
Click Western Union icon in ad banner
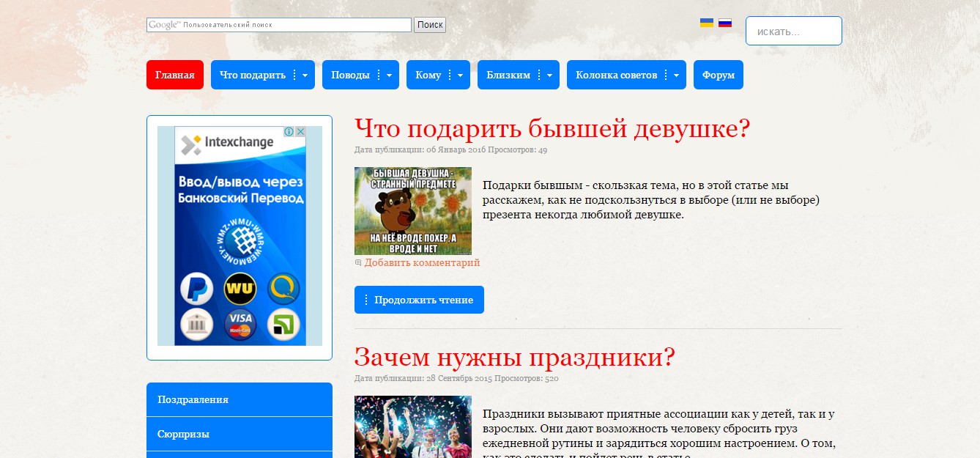[240, 289]
